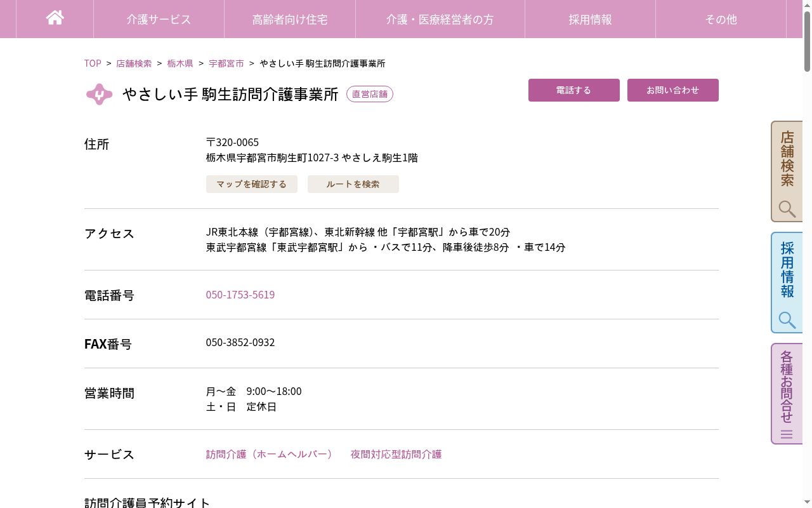Click magnifier icon on 店舗検索 side tab

click(787, 209)
